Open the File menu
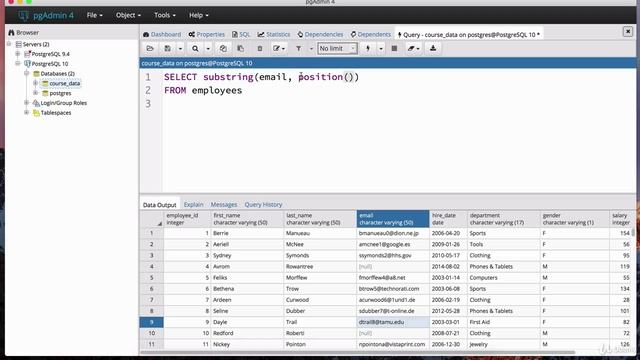The image size is (640, 360). pos(95,15)
